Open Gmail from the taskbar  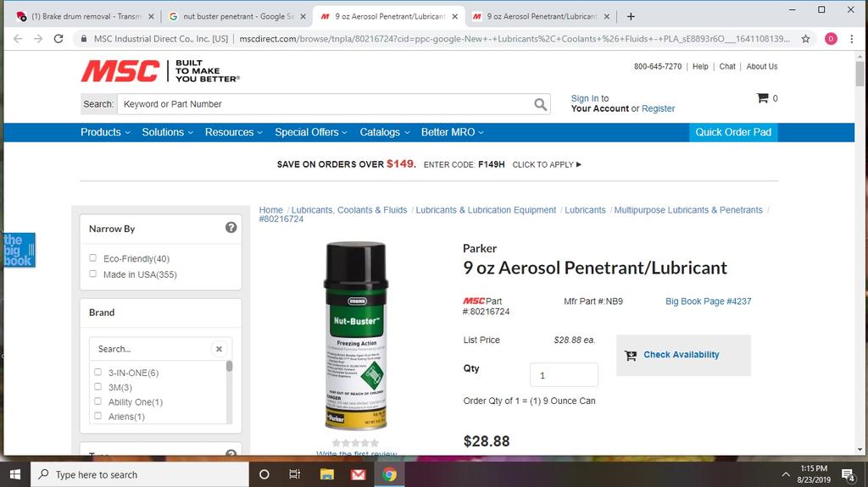pyautogui.click(x=359, y=474)
